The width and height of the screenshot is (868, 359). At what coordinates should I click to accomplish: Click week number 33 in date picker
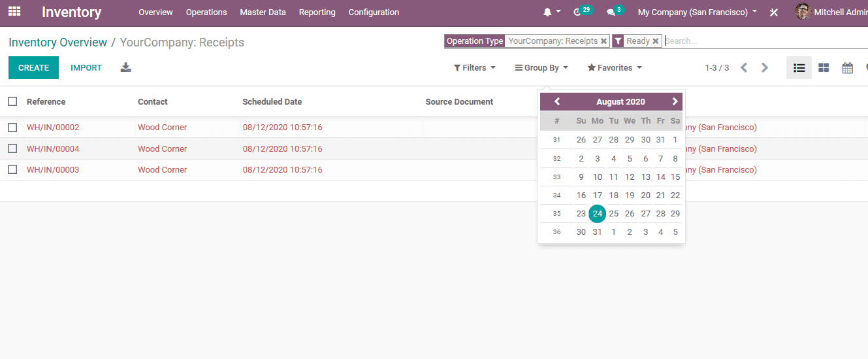pyautogui.click(x=556, y=177)
